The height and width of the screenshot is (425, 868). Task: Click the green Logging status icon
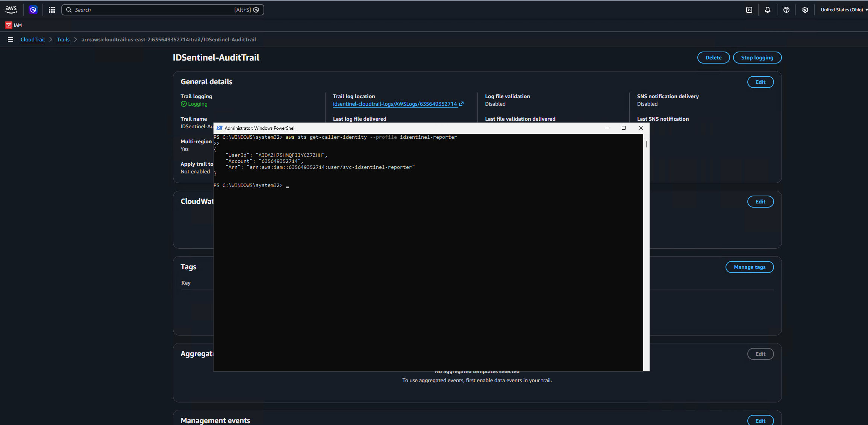point(183,104)
